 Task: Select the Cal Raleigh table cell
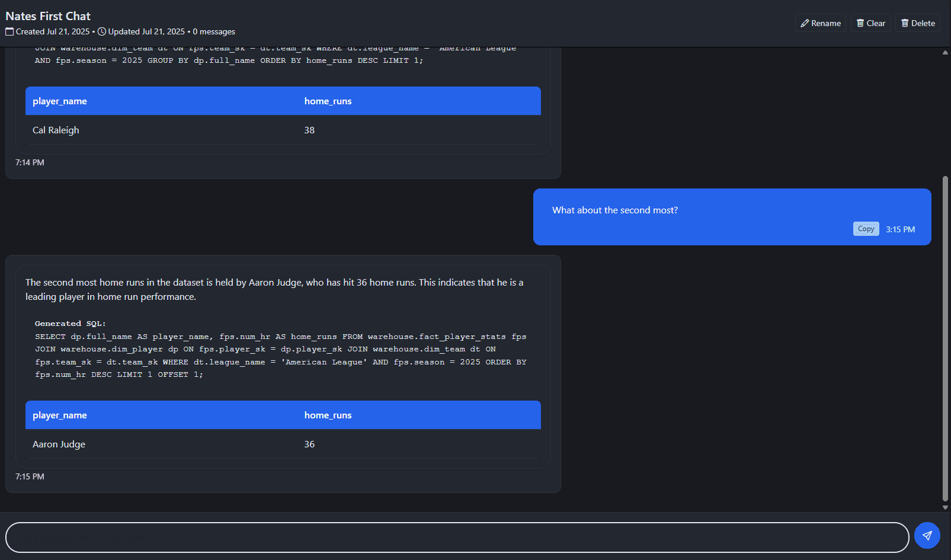pos(56,130)
